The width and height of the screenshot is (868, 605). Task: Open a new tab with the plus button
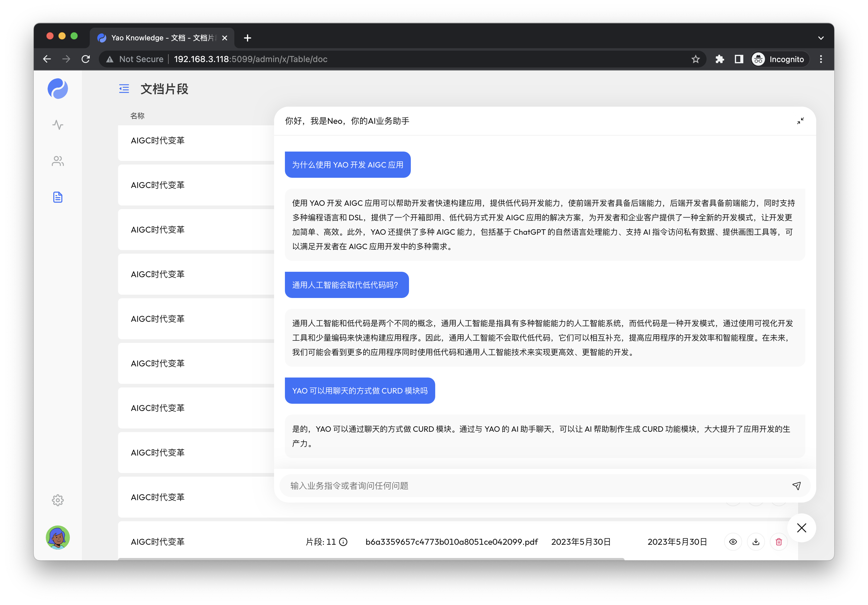tap(248, 38)
